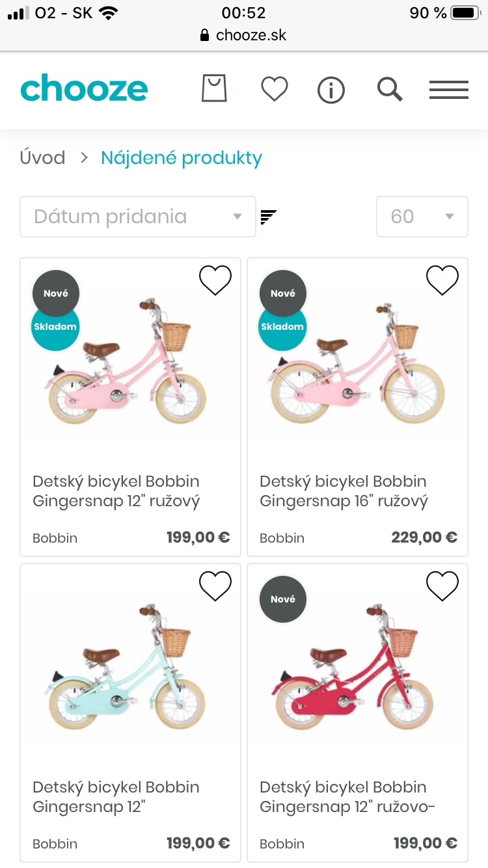Select the Nájdené produkty breadcrumb
Viewport: 488px width, 868px height.
point(182,157)
